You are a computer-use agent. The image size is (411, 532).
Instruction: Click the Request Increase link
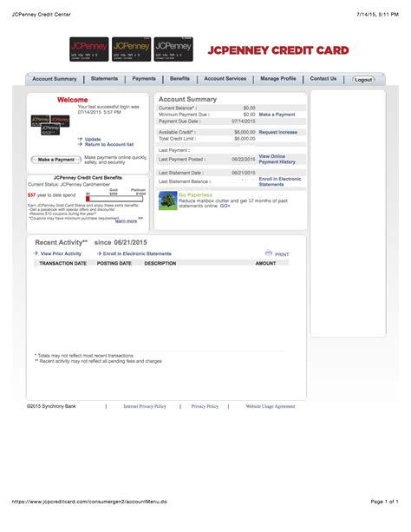pos(277,132)
